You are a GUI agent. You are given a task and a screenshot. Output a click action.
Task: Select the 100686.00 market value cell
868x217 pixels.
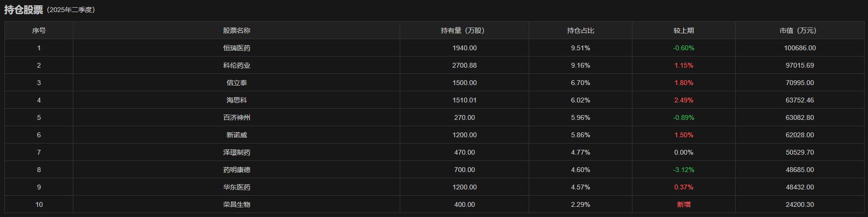pyautogui.click(x=799, y=48)
